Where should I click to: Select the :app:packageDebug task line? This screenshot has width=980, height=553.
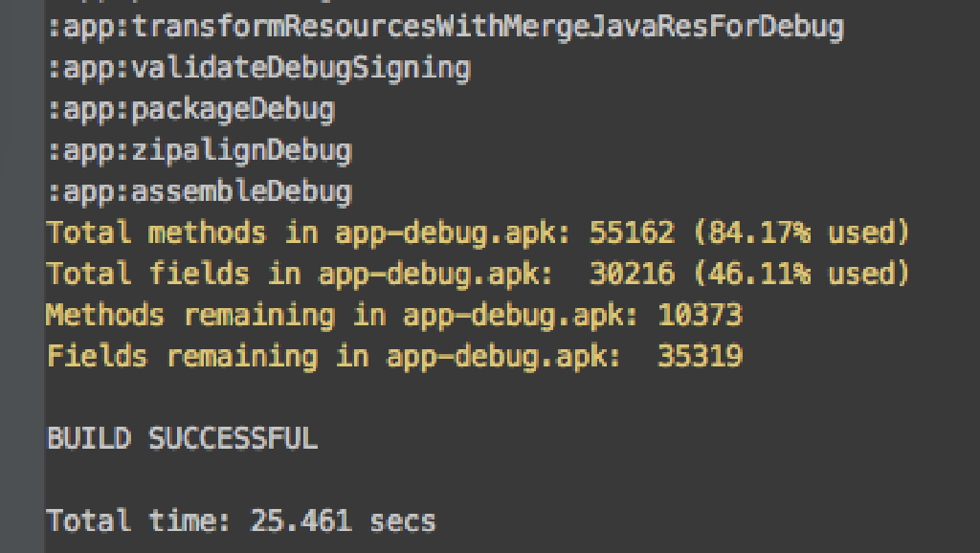pos(190,110)
